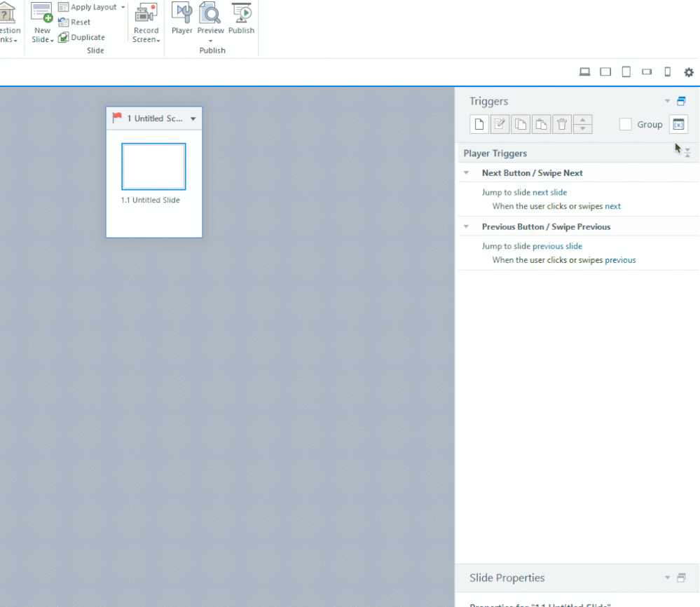Open the Untitled Scene dropdown arrow

click(193, 119)
